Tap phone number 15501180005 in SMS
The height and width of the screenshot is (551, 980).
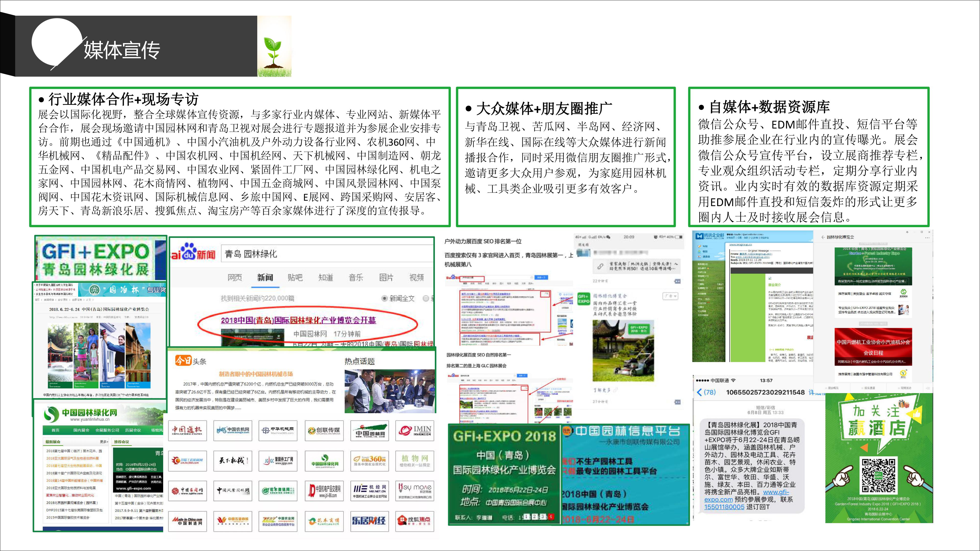pos(724,507)
